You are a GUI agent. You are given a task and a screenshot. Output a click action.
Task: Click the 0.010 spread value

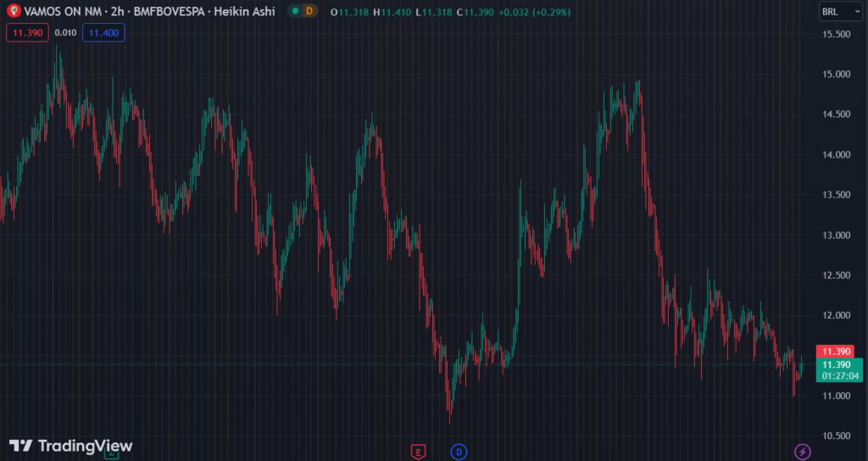65,33
